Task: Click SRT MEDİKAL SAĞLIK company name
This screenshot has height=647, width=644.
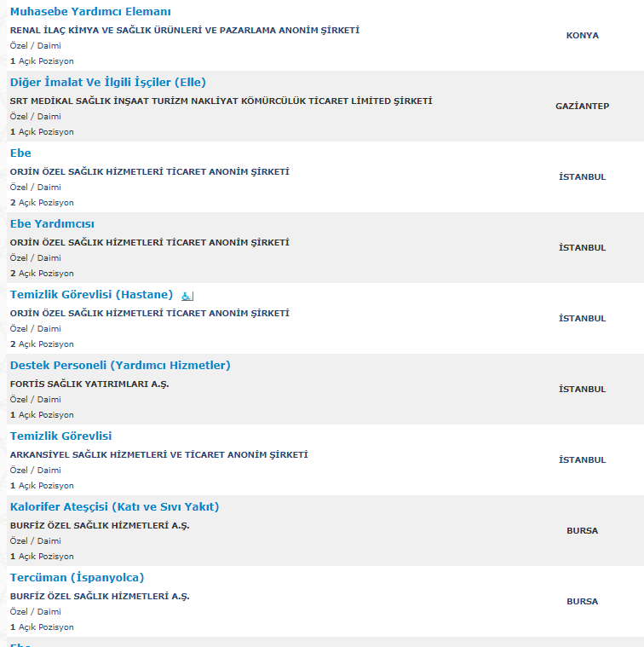Action: [221, 101]
